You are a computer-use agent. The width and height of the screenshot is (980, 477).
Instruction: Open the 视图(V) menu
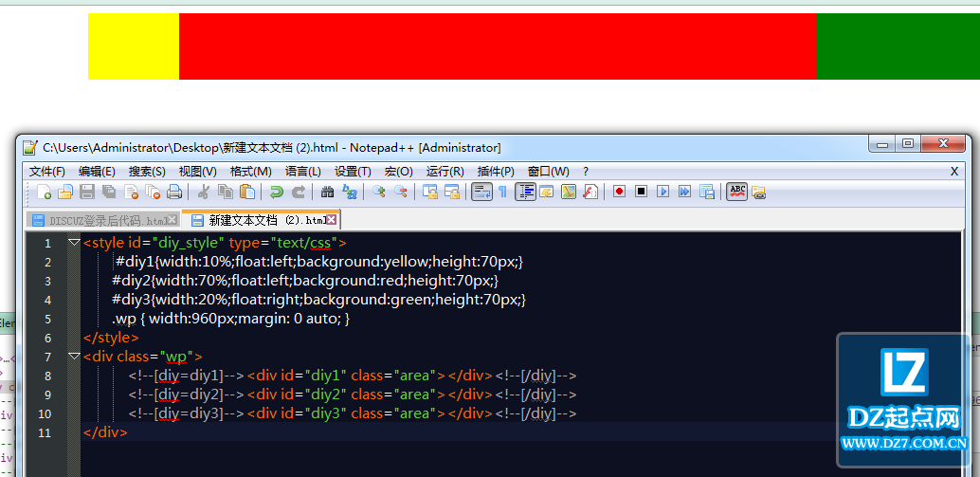[x=197, y=172]
